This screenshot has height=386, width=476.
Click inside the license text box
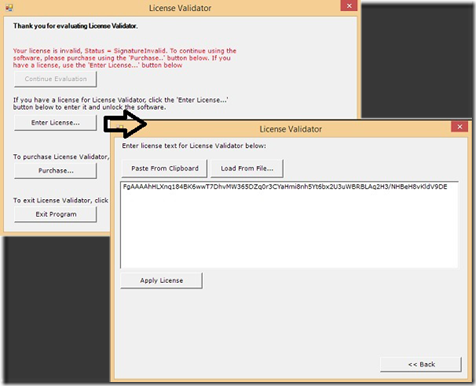click(289, 225)
